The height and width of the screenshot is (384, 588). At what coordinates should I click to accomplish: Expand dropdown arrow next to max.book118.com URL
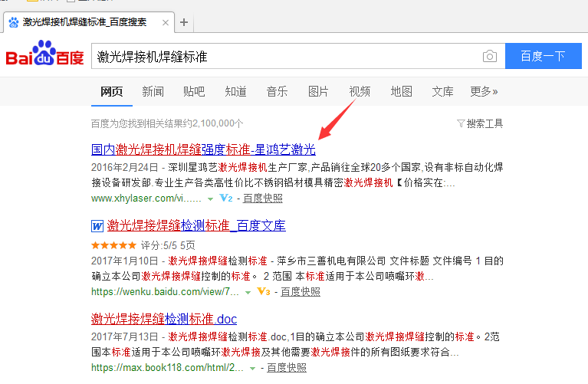pyautogui.click(x=253, y=369)
